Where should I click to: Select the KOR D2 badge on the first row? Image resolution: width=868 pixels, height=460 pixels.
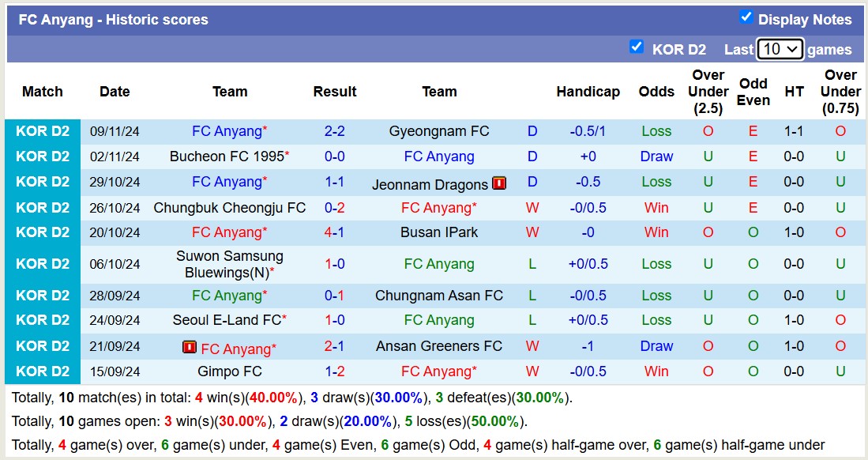pyautogui.click(x=42, y=130)
